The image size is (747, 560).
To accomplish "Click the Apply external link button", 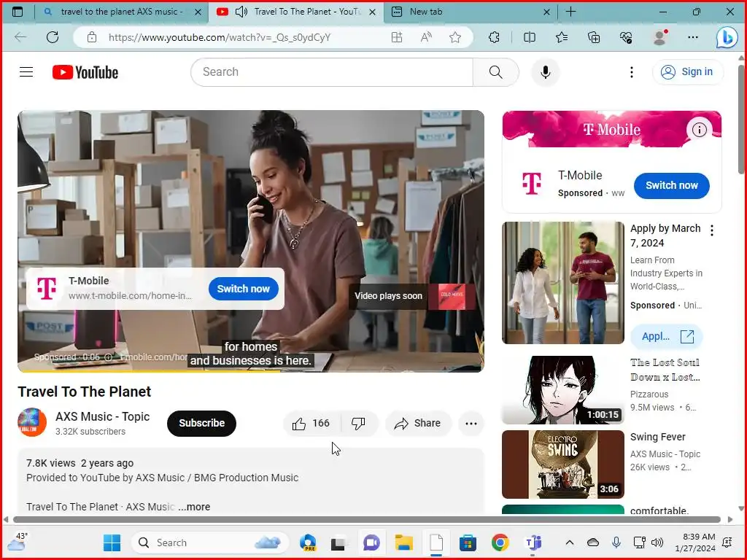I will tap(667, 336).
